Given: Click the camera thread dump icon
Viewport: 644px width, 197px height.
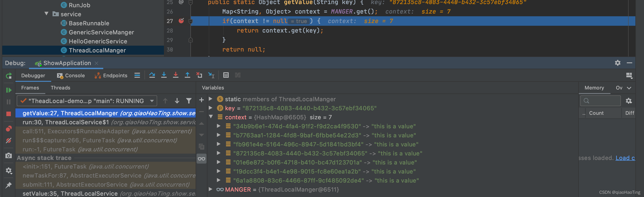Looking at the screenshot, I should (9, 156).
